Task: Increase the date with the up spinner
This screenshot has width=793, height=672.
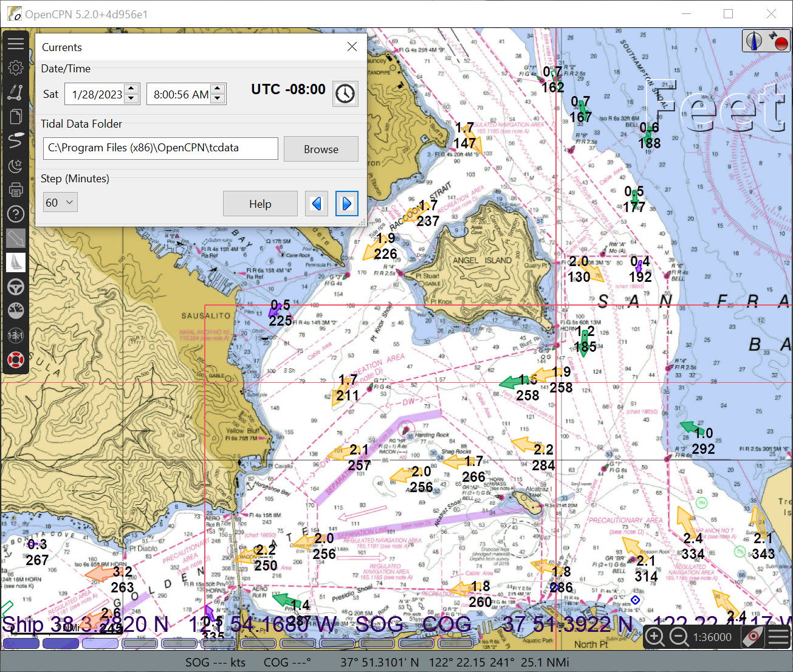Action: [132, 89]
